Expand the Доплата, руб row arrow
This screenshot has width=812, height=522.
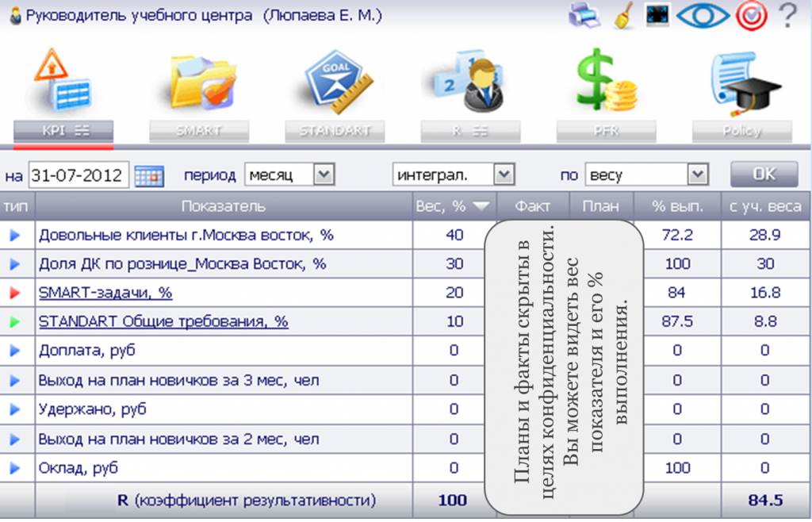click(x=15, y=351)
